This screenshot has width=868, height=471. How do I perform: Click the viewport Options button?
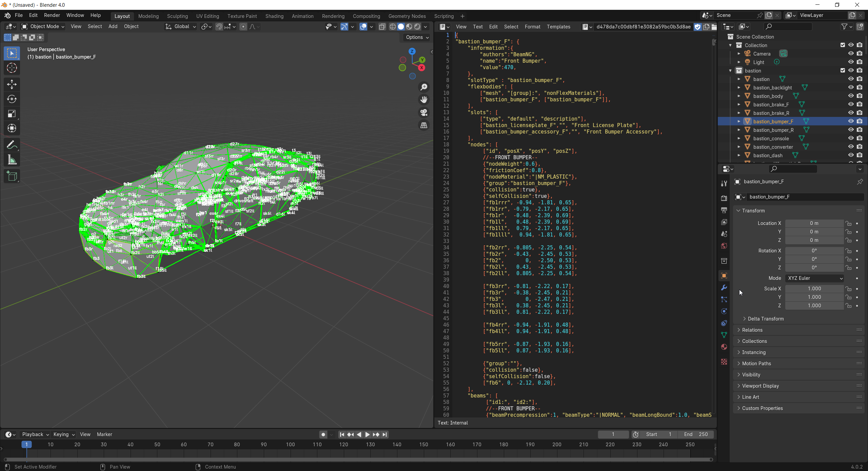417,37
